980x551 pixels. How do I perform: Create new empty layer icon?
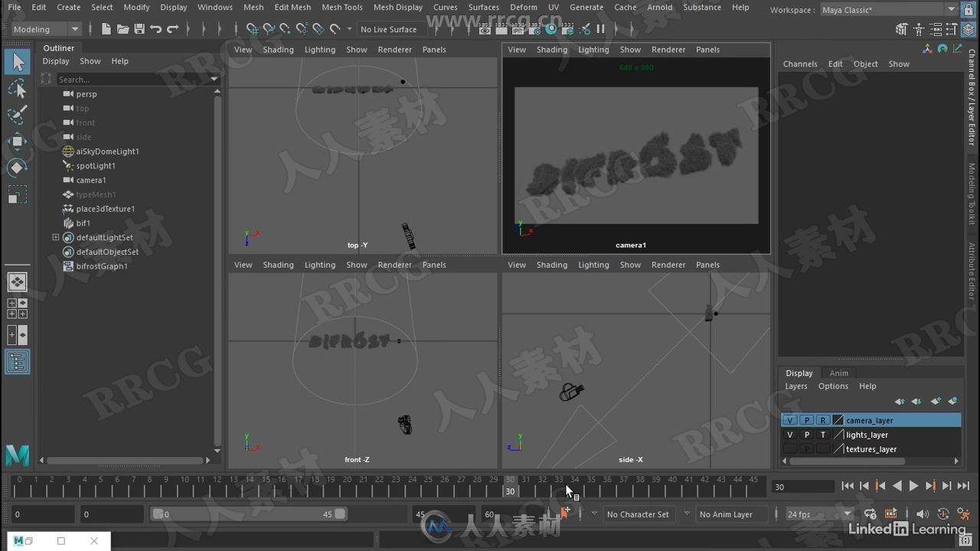pos(936,401)
